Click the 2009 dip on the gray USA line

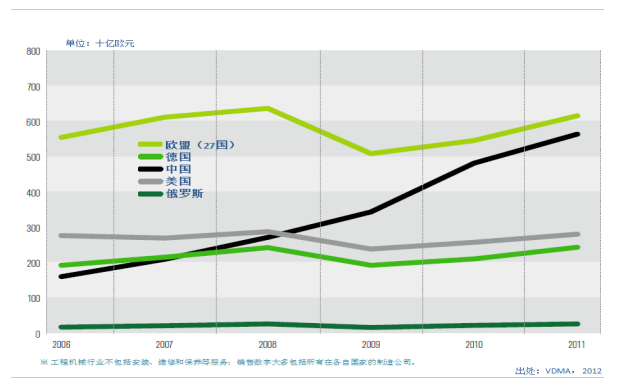(371, 249)
